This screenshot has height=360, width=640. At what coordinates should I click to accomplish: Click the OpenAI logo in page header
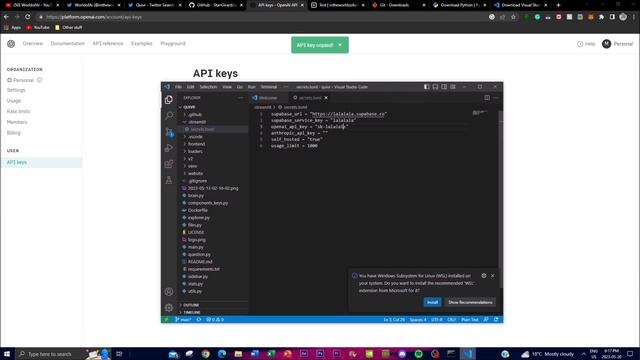(x=11, y=44)
